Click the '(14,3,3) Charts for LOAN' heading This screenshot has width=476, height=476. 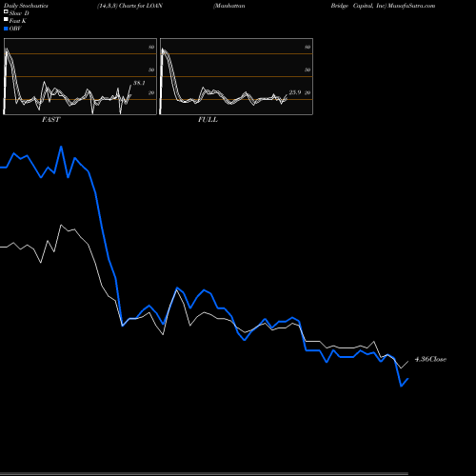129,6
